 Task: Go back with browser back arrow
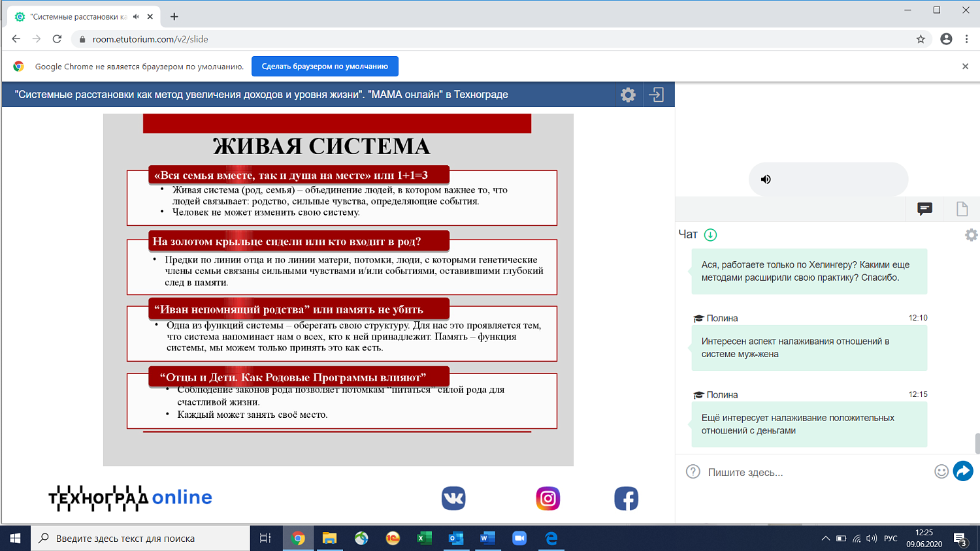(x=16, y=39)
